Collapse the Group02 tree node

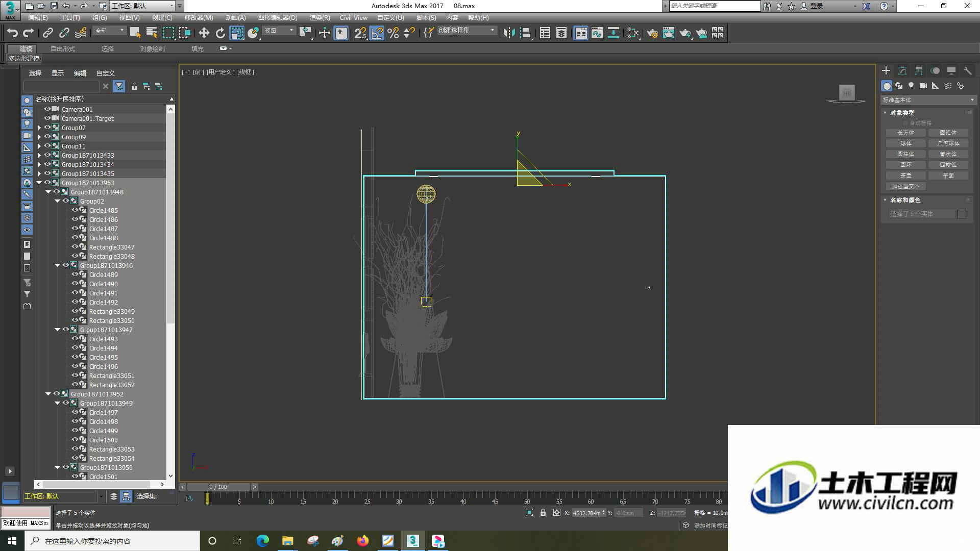tap(57, 201)
